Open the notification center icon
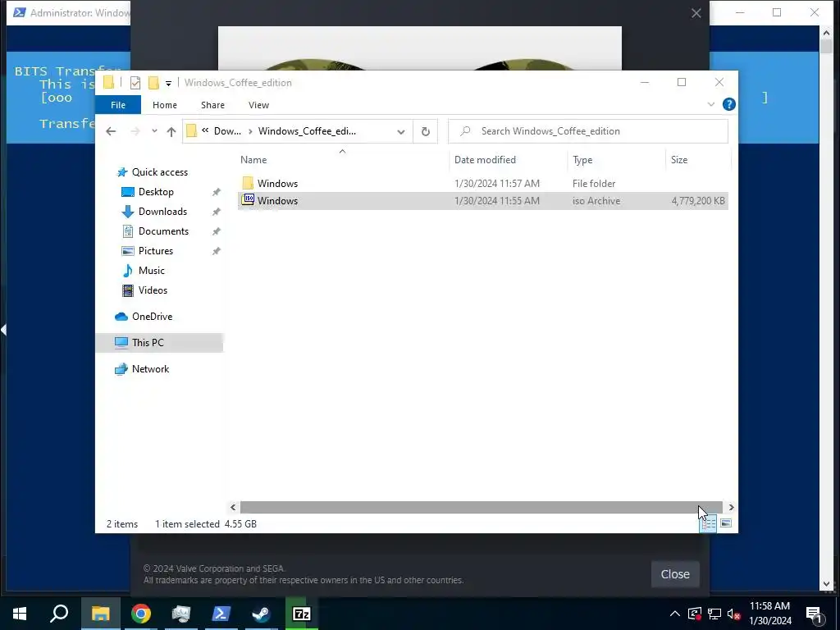Image resolution: width=840 pixels, height=630 pixels. pos(814,614)
